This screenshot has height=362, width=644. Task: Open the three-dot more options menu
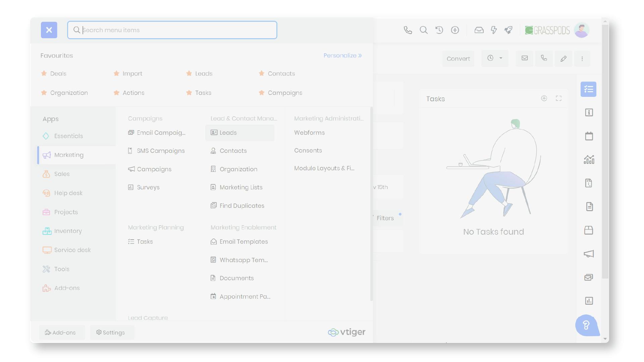click(582, 59)
